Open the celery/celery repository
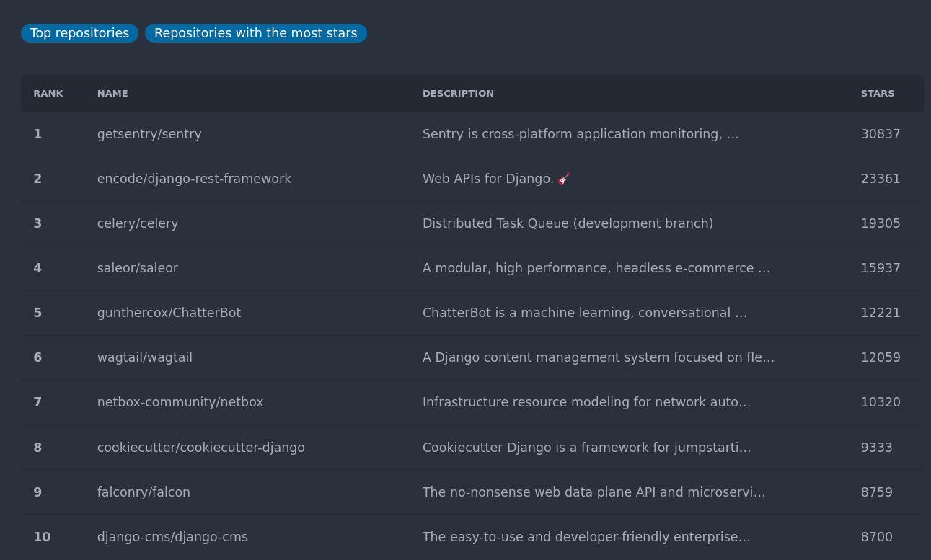The width and height of the screenshot is (931, 560). (137, 223)
